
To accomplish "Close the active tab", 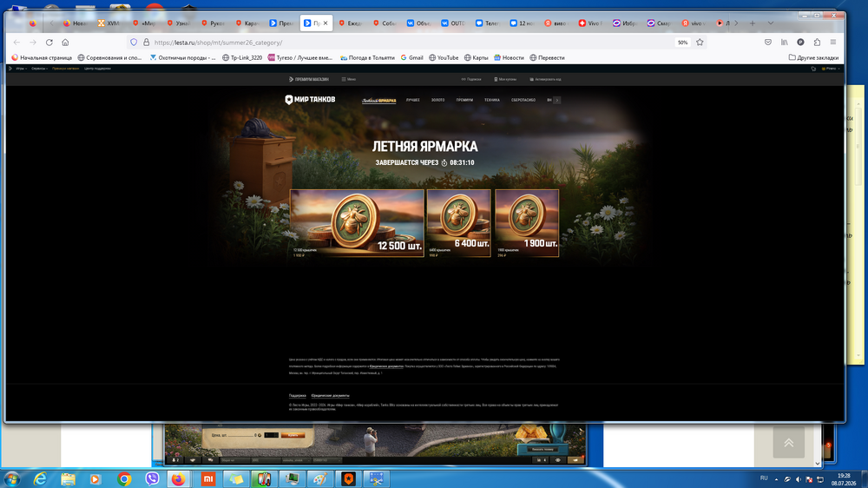I will tap(325, 23).
